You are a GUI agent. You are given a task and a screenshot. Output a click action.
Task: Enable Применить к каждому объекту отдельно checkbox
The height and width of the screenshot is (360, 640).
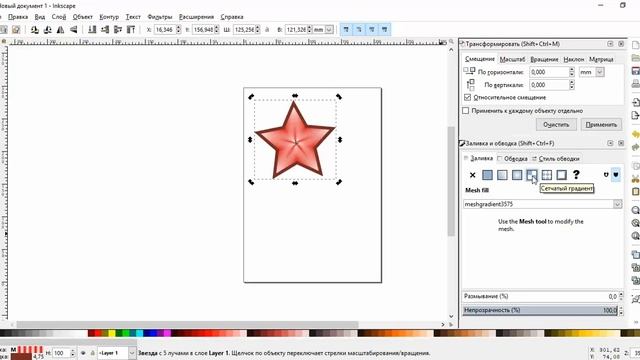[x=465, y=111]
